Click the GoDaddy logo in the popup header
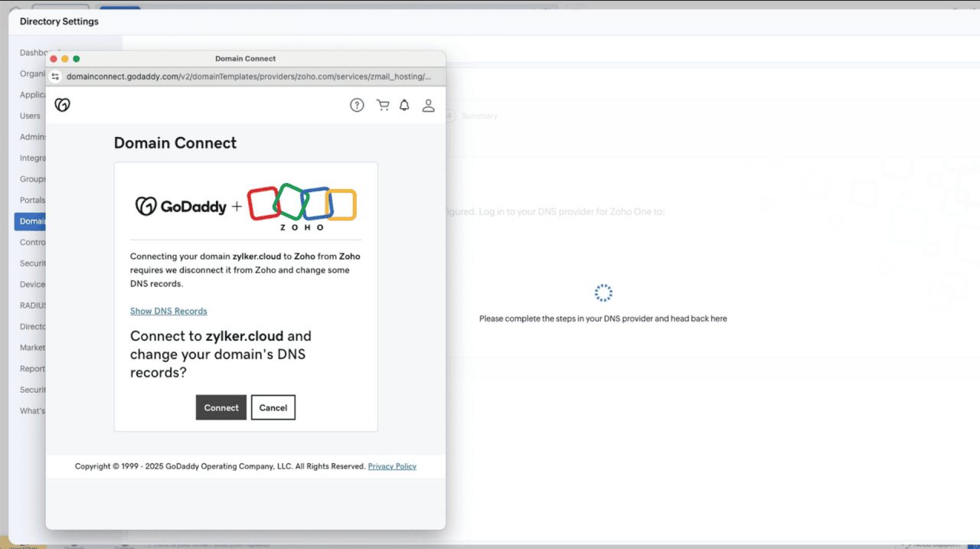980x549 pixels. click(63, 105)
